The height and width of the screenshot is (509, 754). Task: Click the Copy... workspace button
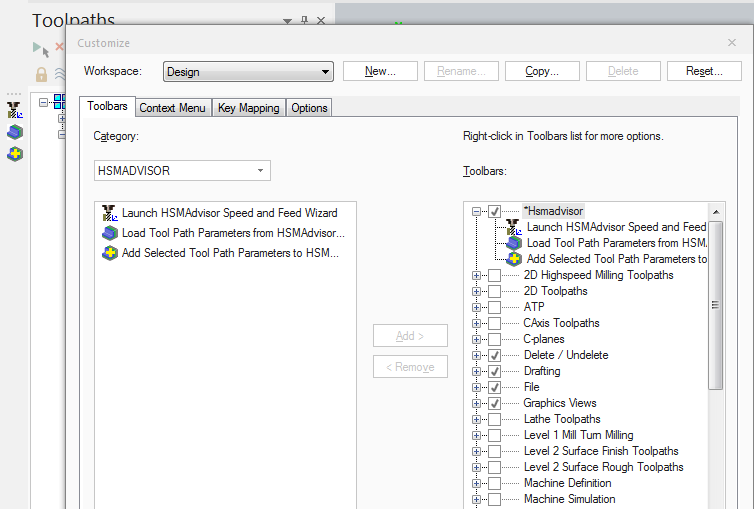tap(542, 71)
